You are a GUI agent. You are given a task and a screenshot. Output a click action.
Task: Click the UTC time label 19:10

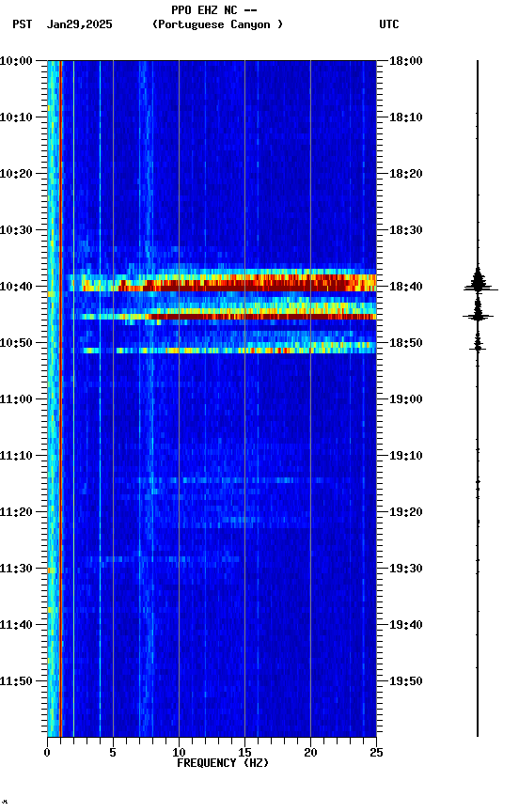point(406,456)
